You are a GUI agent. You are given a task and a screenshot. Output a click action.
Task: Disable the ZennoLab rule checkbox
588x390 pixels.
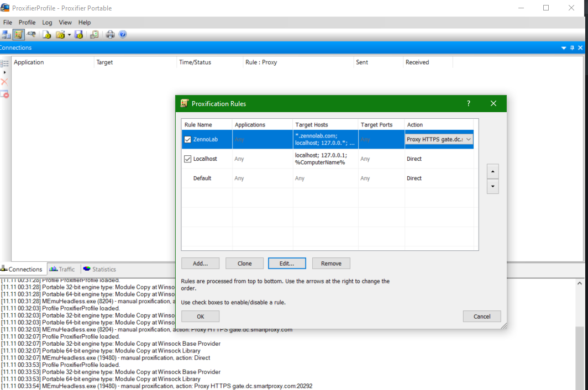[x=188, y=139]
